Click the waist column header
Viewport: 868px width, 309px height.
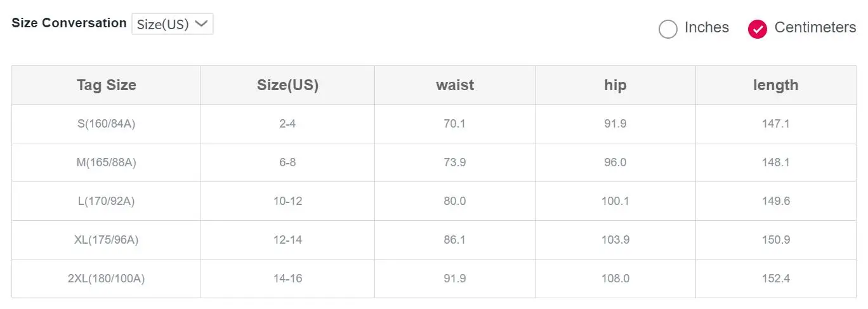455,85
